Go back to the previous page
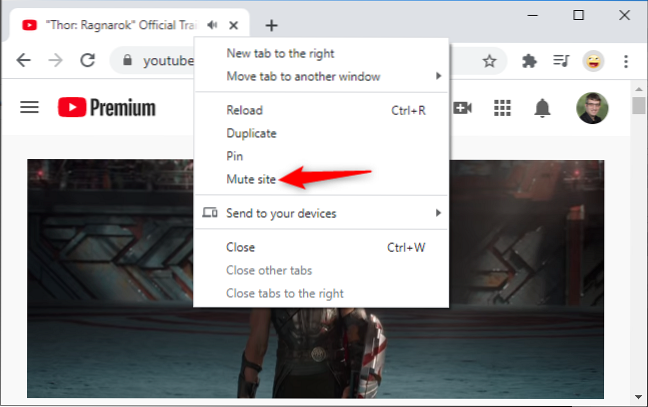The image size is (648, 407). [24, 60]
